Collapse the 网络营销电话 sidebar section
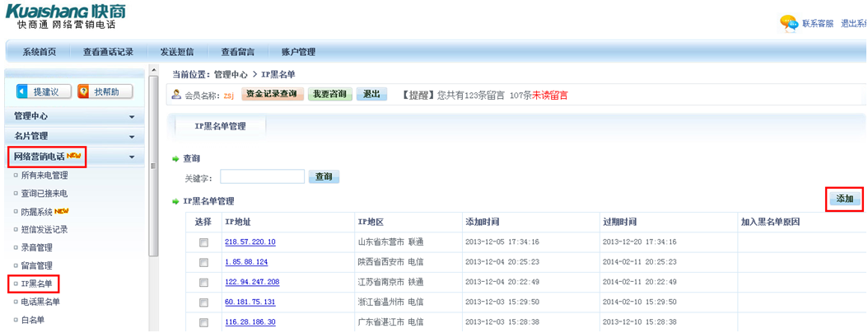This screenshot has width=868, height=333. (132, 157)
